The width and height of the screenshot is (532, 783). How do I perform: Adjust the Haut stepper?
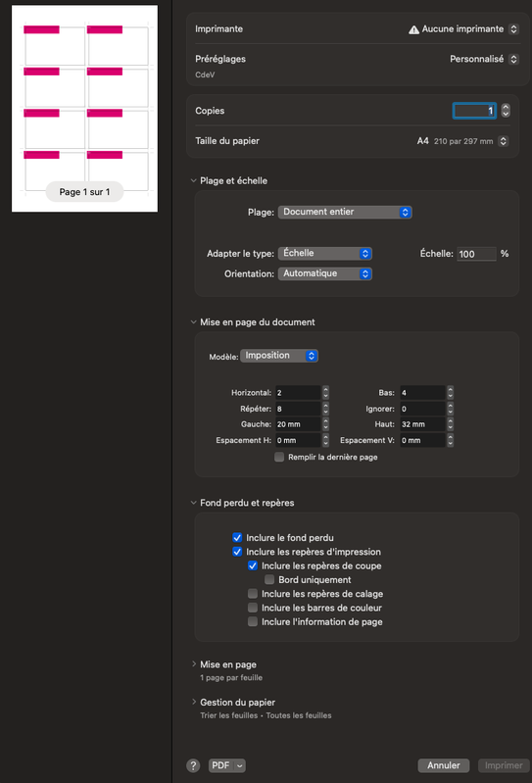pos(450,424)
